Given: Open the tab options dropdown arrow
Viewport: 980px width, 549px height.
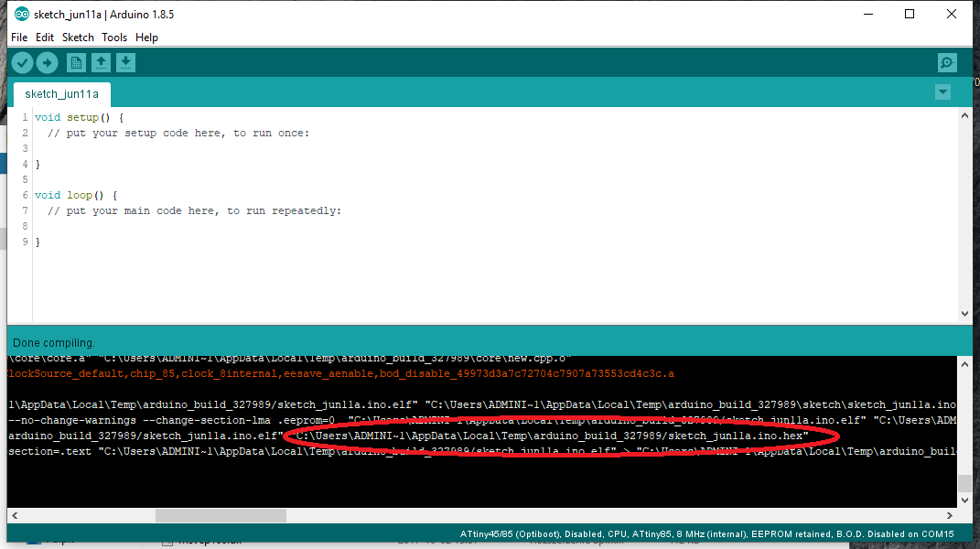Looking at the screenshot, I should (x=943, y=92).
